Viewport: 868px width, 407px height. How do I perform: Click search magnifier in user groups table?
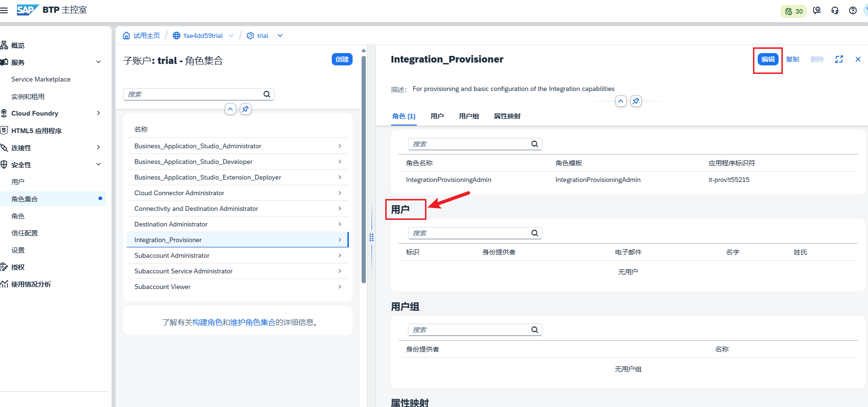pyautogui.click(x=535, y=330)
